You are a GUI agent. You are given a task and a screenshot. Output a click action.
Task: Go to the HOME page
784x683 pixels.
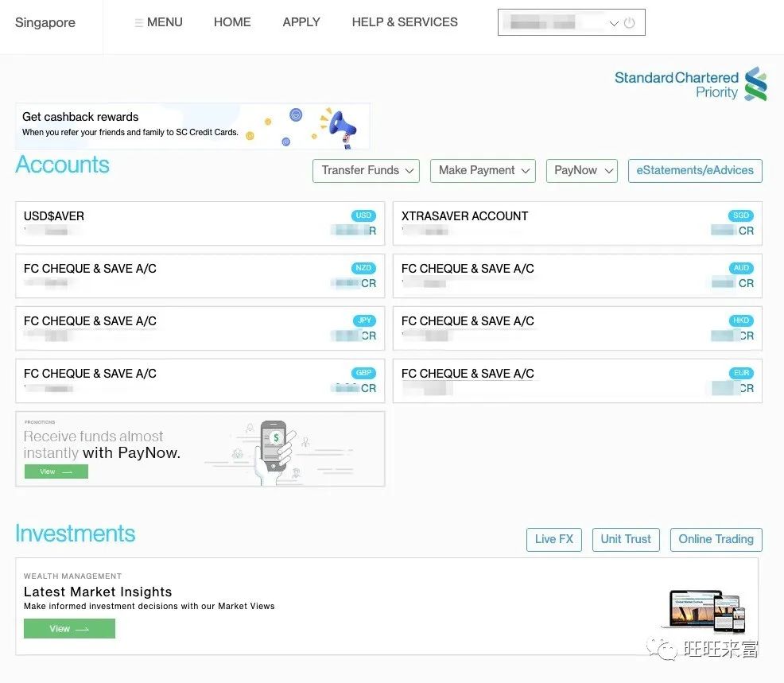(232, 22)
